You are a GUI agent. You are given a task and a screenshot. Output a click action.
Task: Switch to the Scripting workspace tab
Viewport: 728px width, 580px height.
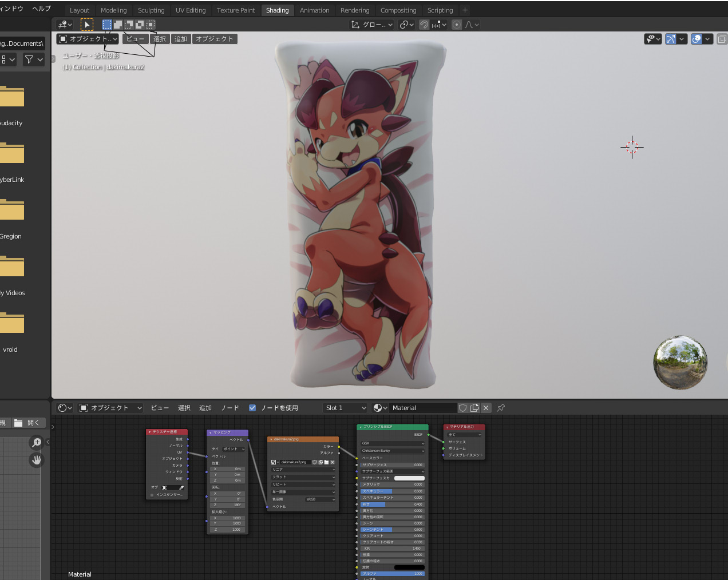(440, 10)
